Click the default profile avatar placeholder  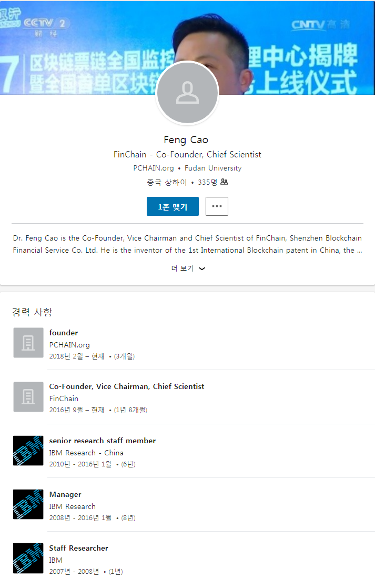tap(187, 93)
